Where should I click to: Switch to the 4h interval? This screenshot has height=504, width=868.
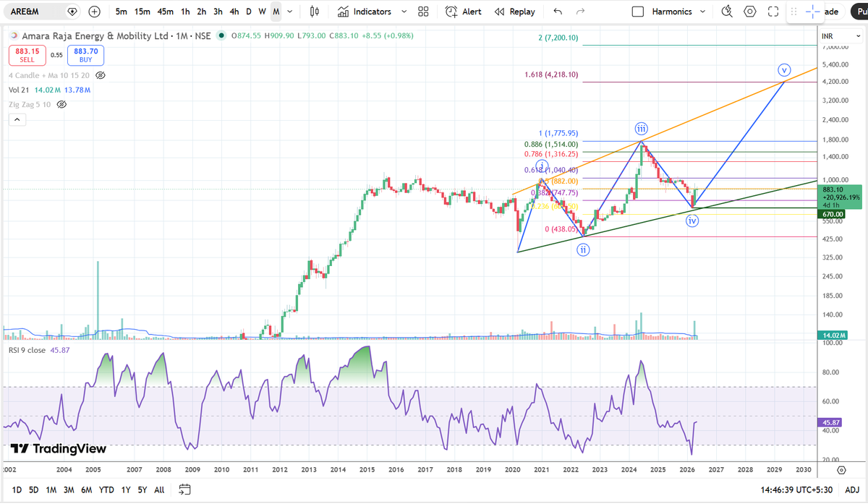pos(234,12)
